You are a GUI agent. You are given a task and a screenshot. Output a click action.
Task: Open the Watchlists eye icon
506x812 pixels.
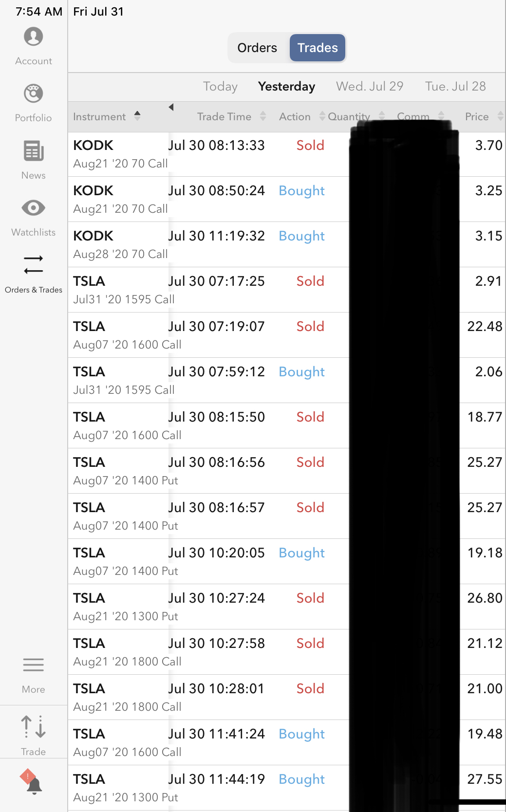(33, 208)
